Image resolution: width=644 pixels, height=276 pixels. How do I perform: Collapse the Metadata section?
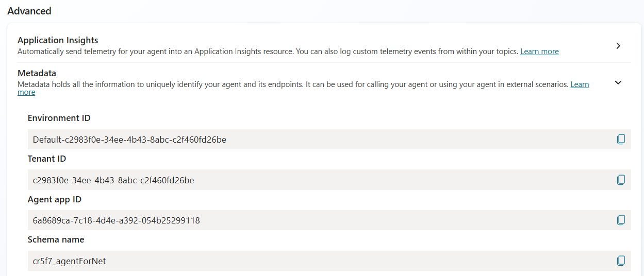[x=618, y=82]
